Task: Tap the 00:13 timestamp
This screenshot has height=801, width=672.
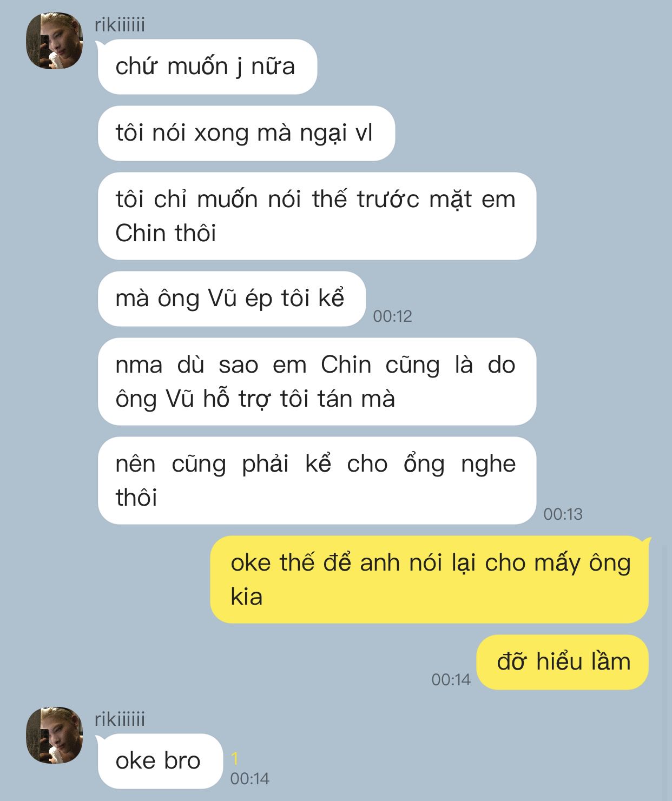Action: pos(563,514)
